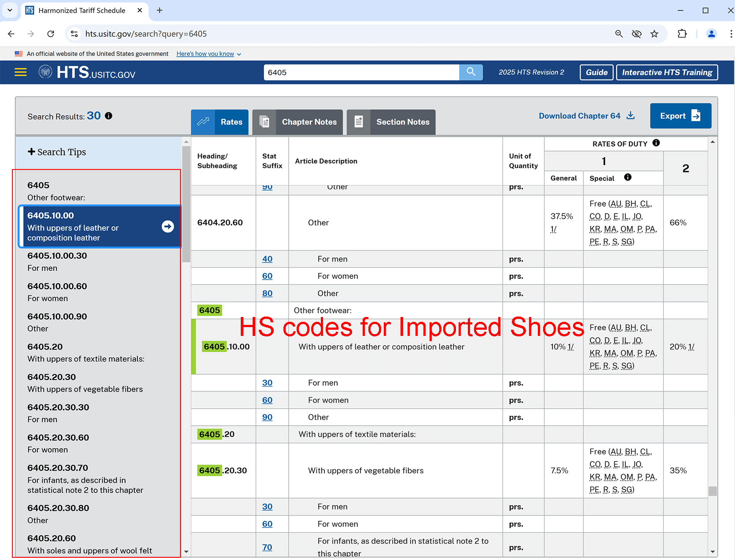Expand the Search Tips section
Image resolution: width=735 pixels, height=560 pixels.
click(57, 152)
